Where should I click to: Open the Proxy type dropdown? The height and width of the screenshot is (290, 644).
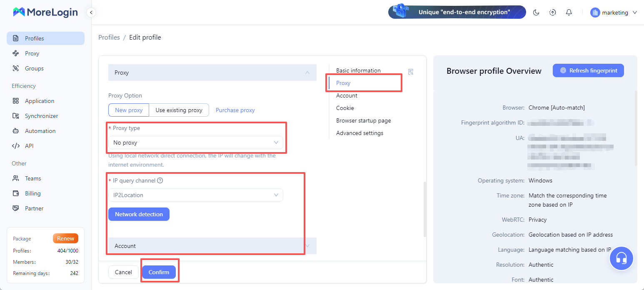(195, 142)
